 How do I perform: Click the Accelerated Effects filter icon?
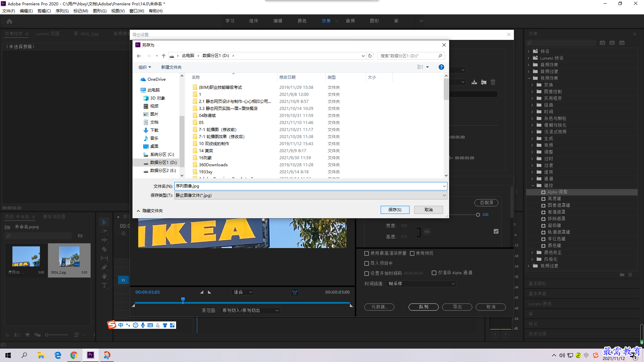pyautogui.click(x=602, y=43)
